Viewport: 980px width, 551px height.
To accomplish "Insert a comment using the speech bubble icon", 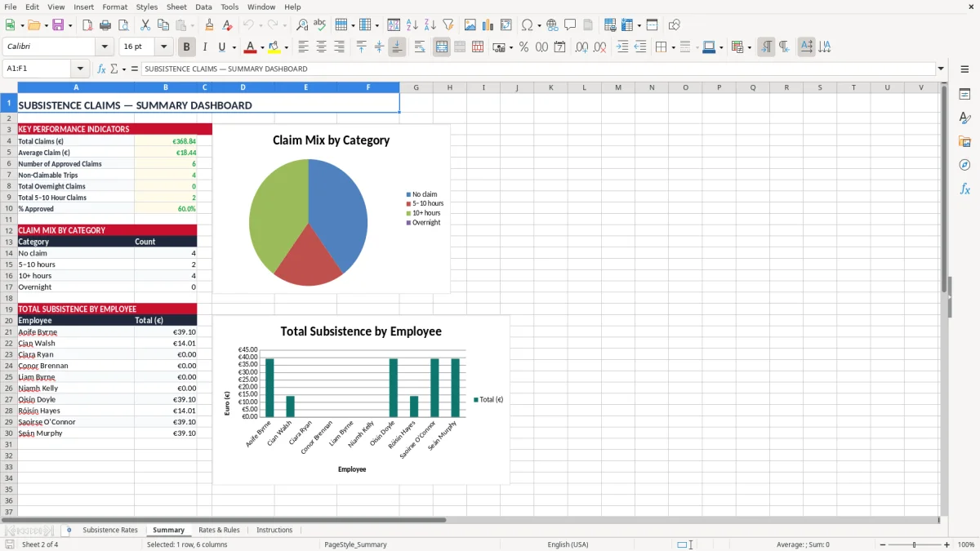I will 570,25.
